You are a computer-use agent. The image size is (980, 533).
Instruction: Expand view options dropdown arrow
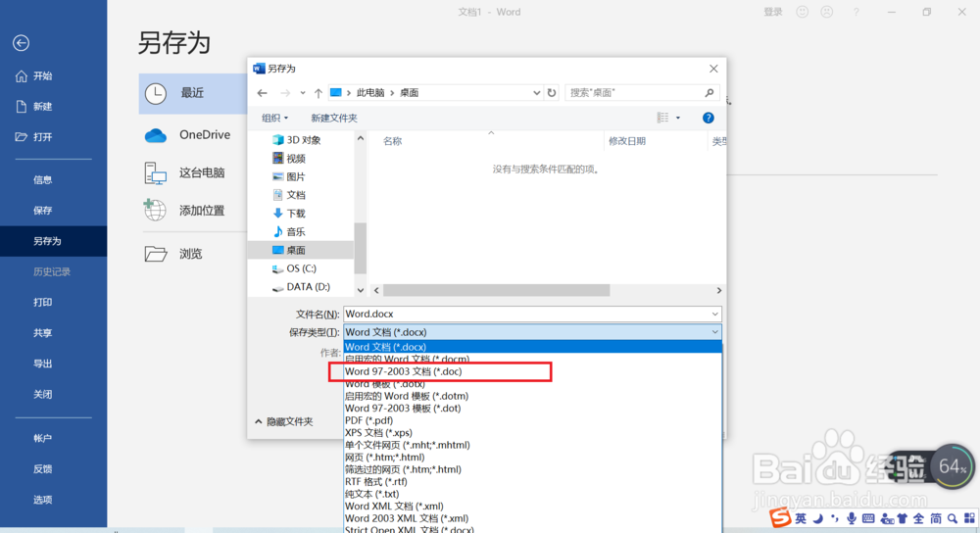pyautogui.click(x=678, y=118)
